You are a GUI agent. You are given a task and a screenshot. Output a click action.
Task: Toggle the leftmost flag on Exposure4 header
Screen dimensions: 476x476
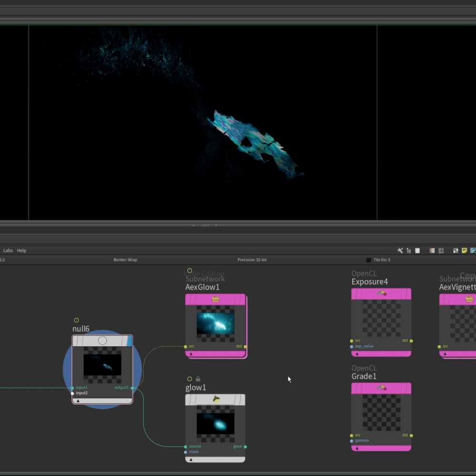click(x=355, y=294)
